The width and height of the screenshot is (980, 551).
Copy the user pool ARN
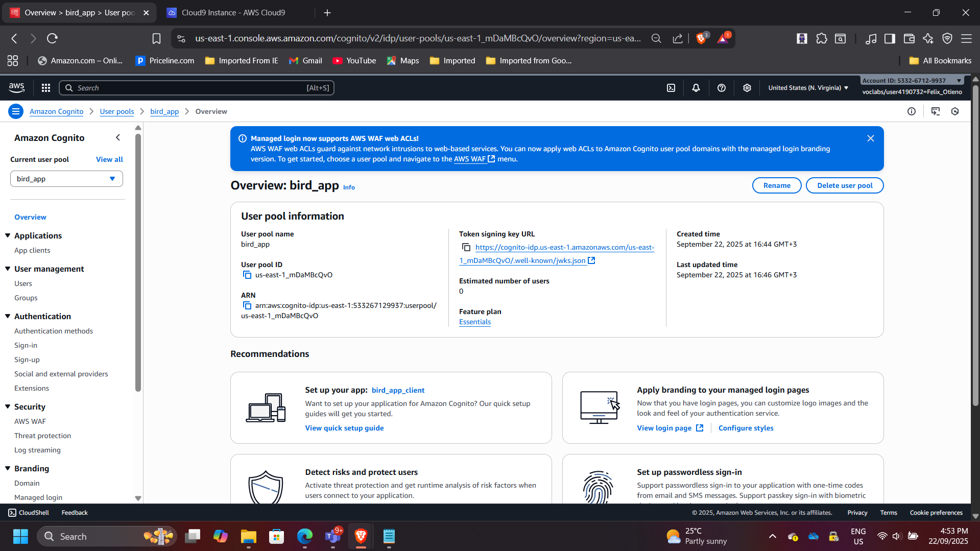pyautogui.click(x=247, y=306)
